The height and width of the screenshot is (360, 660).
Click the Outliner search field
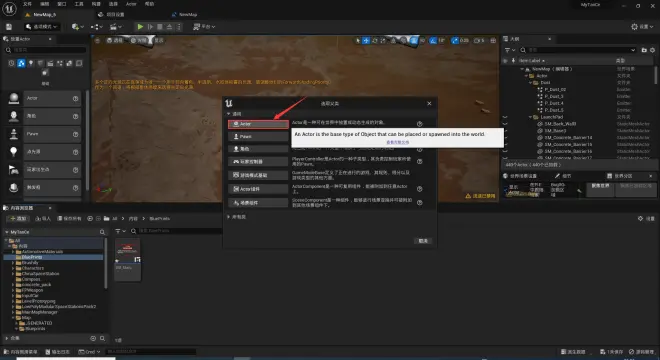pos(578,50)
